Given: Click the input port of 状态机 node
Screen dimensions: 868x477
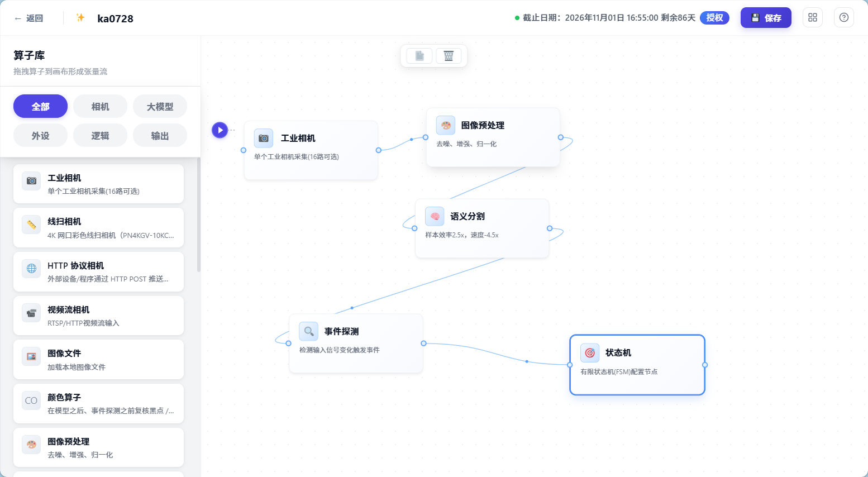Looking at the screenshot, I should [570, 365].
